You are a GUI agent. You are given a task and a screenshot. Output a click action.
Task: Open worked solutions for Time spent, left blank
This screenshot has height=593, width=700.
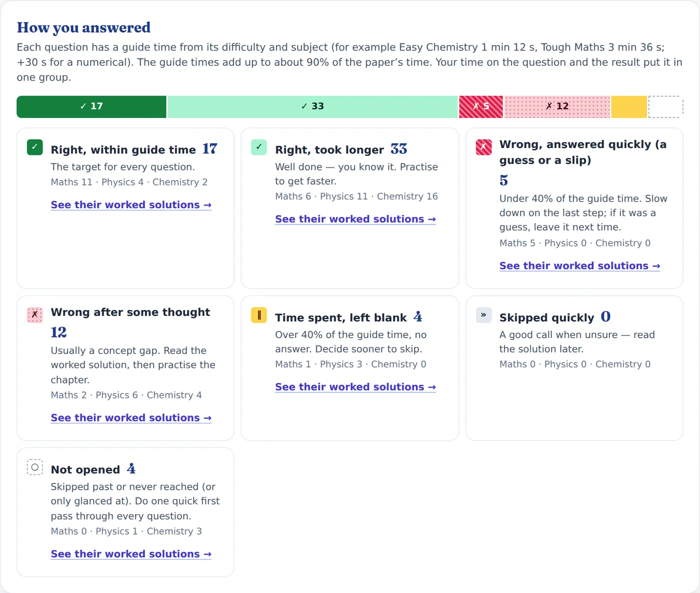click(355, 387)
